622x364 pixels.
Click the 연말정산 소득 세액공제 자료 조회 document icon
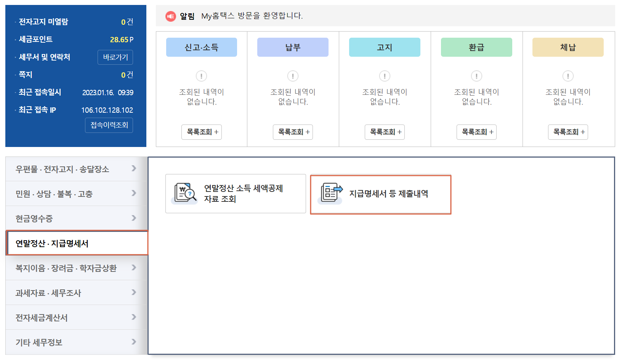point(185,193)
